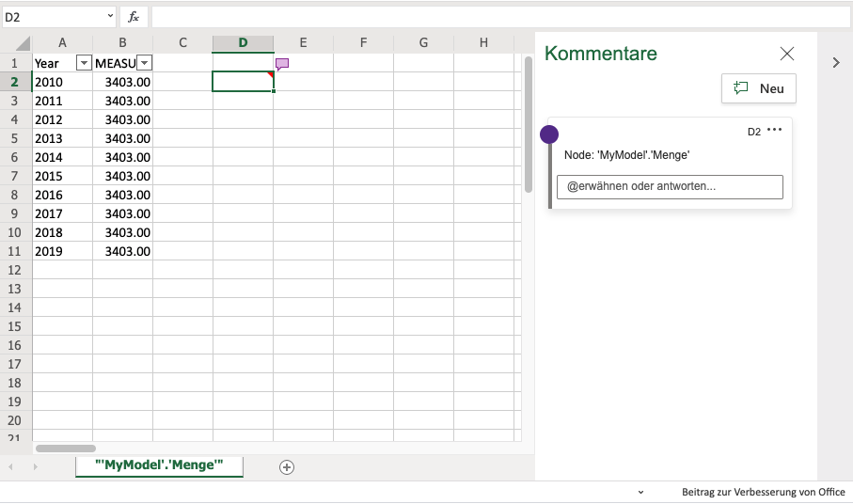Click the purple comment author avatar

[549, 134]
